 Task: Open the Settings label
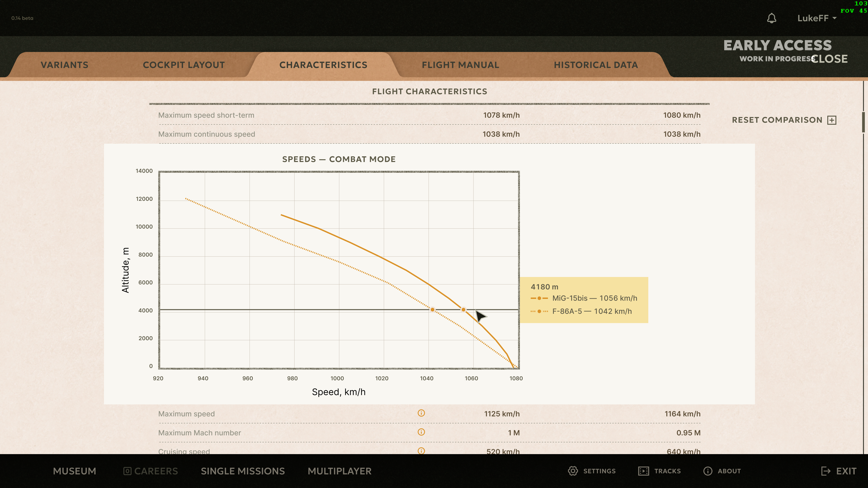click(599, 471)
